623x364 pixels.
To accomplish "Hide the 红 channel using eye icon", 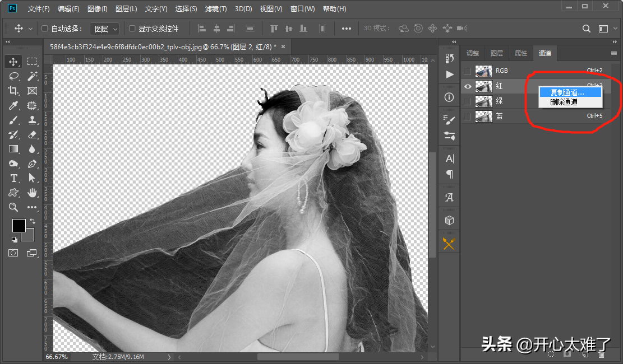I will [467, 86].
